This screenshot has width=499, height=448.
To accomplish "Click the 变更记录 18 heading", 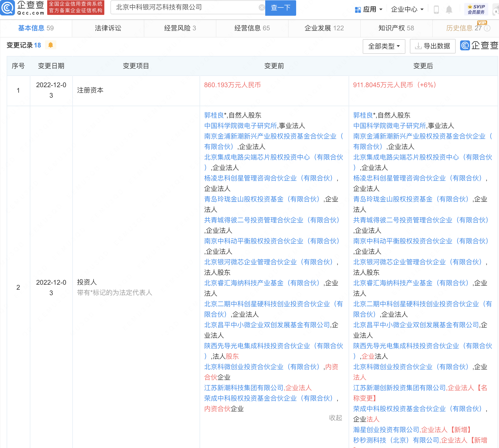I will click(x=24, y=45).
